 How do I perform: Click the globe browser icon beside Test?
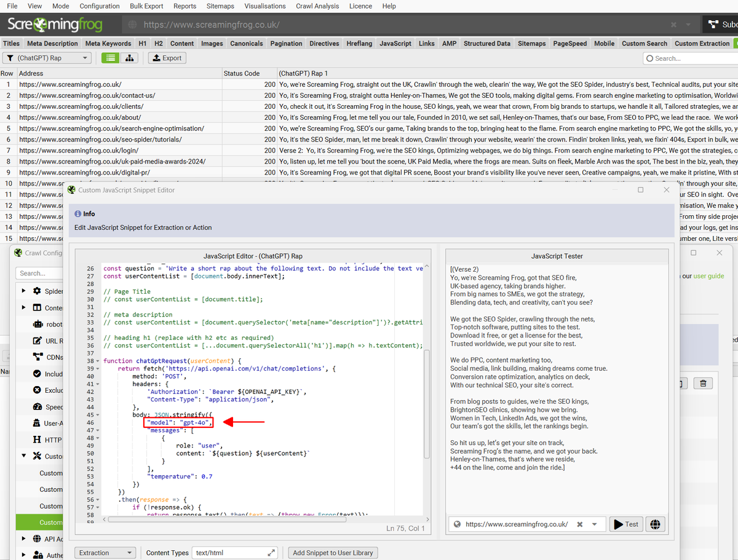pyautogui.click(x=655, y=524)
